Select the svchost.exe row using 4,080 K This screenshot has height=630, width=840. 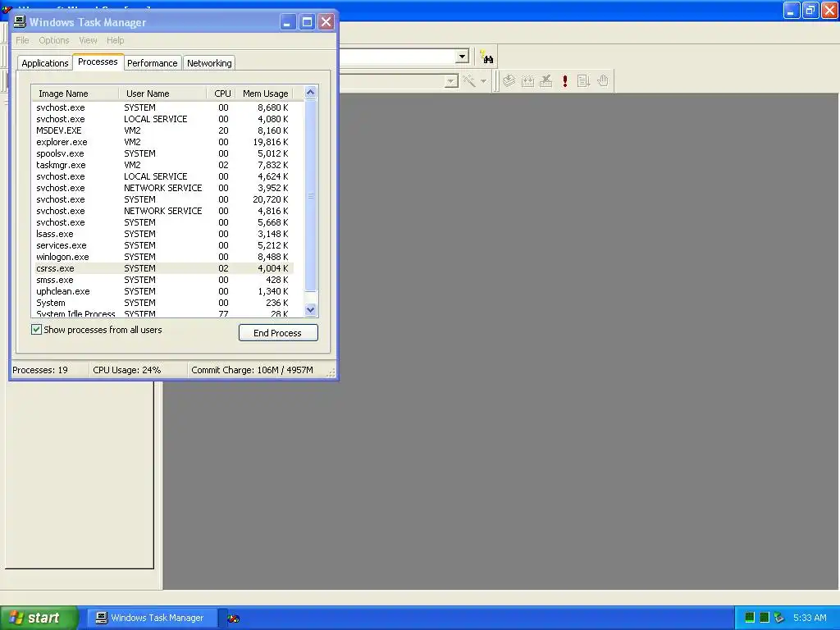[162, 119]
